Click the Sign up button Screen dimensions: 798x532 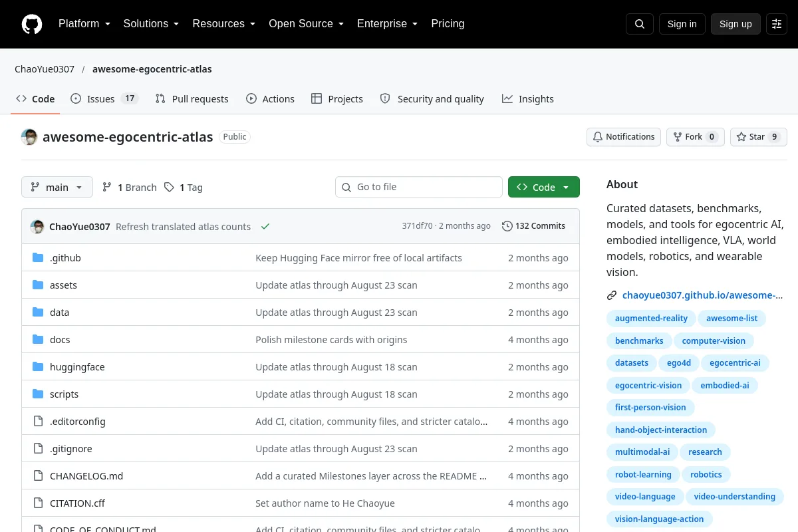point(735,24)
